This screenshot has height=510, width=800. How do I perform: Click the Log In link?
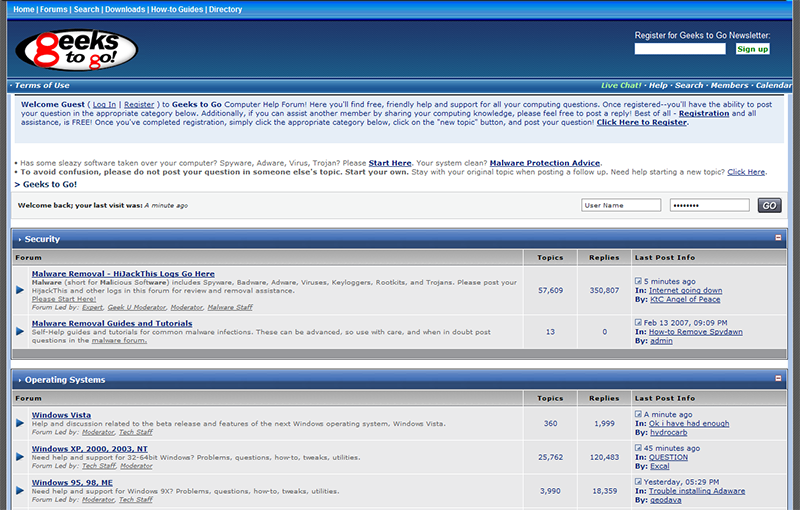104,104
